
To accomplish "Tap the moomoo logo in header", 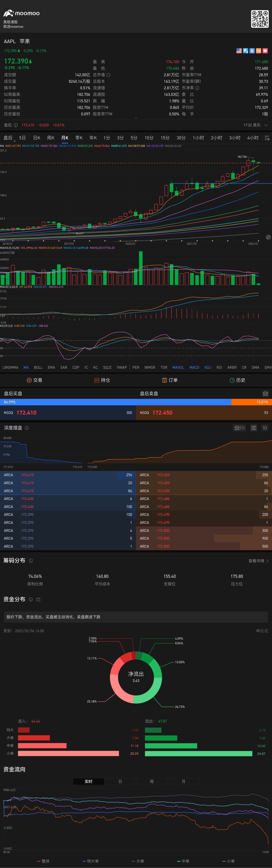I will 21,13.
